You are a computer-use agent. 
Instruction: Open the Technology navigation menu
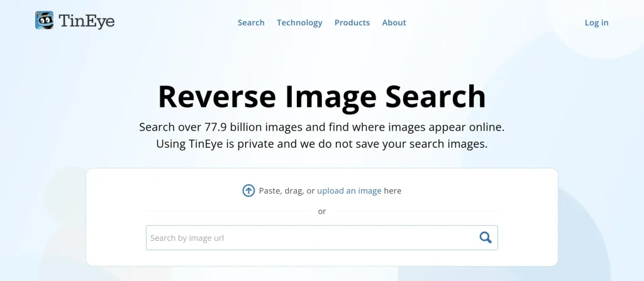299,23
